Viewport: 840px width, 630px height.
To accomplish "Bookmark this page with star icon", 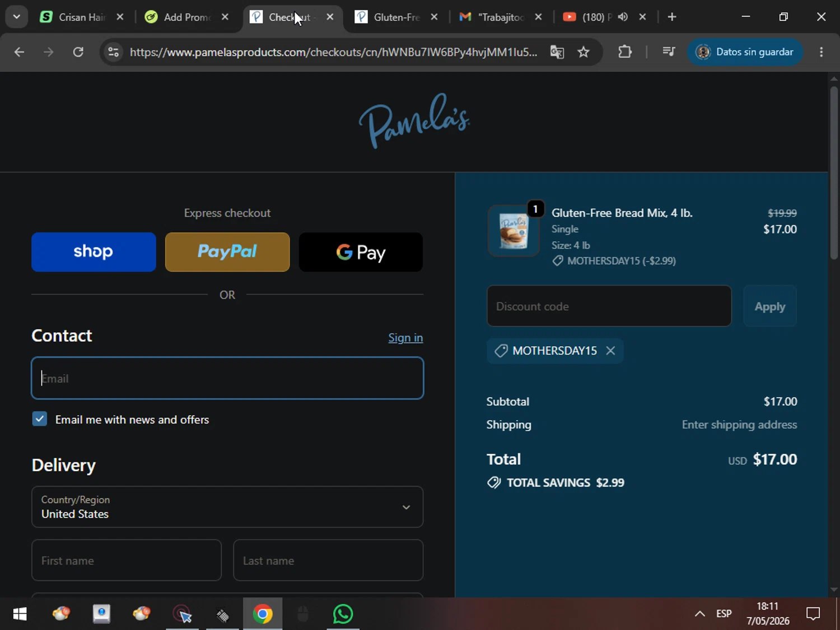I will coord(584,52).
